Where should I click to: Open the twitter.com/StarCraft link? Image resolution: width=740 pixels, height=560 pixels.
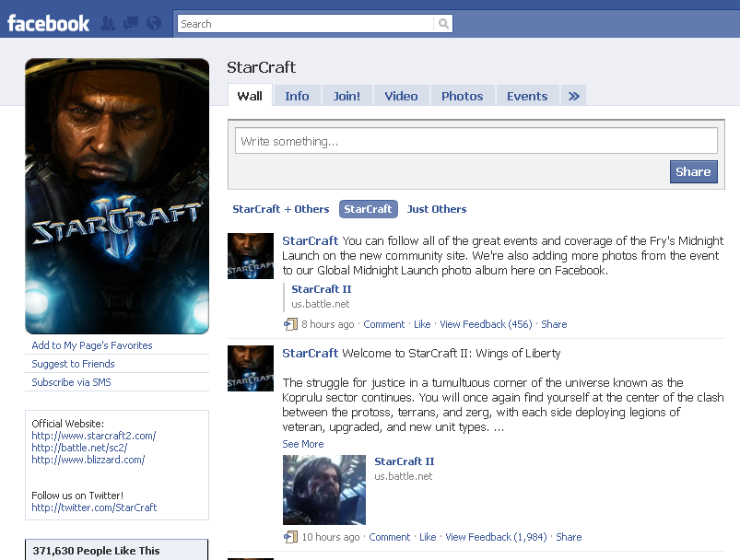(94, 507)
